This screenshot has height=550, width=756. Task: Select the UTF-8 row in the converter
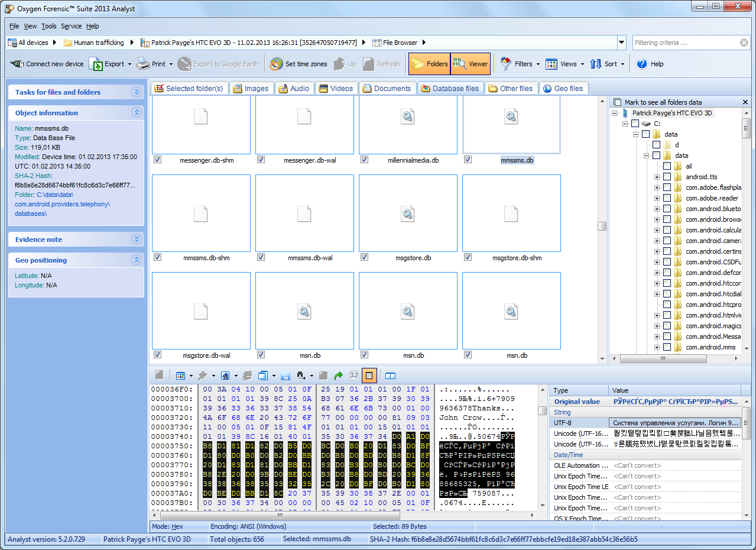click(x=646, y=423)
